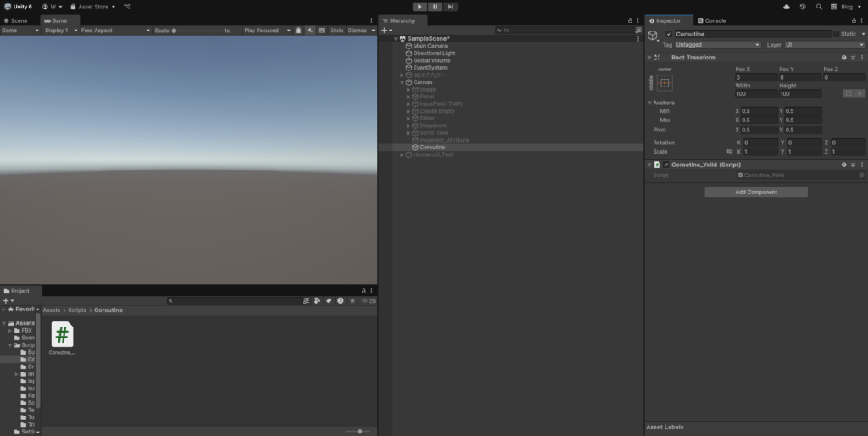Image resolution: width=868 pixels, height=436 pixels.
Task: Click the Add Component button
Action: 755,193
